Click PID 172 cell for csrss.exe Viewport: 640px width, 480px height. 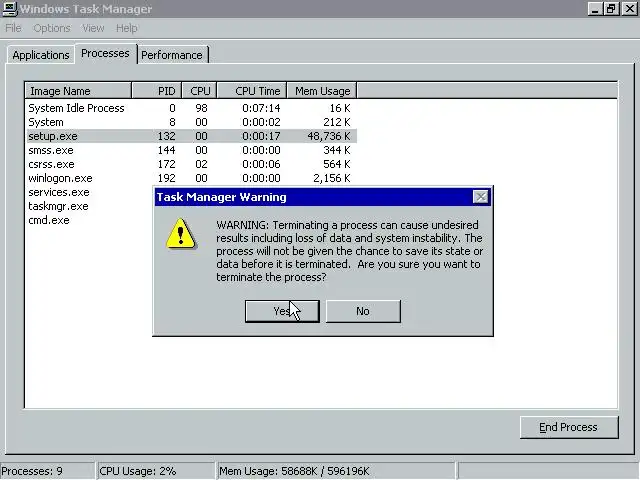click(167, 164)
